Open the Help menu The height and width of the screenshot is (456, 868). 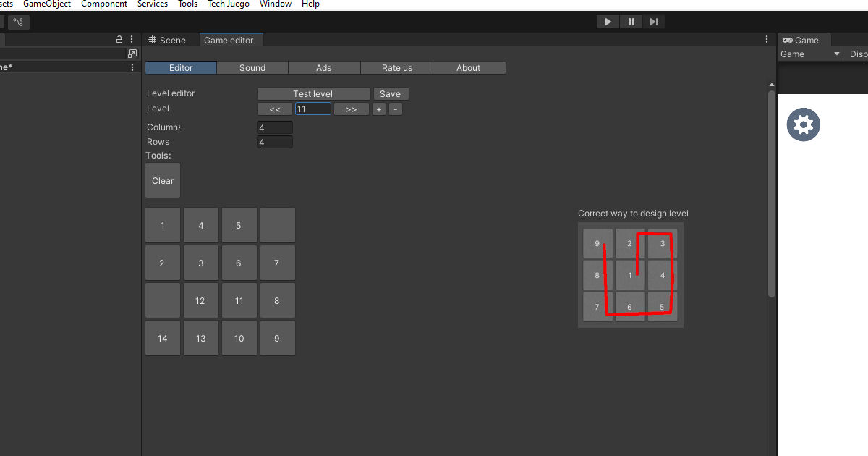point(311,4)
